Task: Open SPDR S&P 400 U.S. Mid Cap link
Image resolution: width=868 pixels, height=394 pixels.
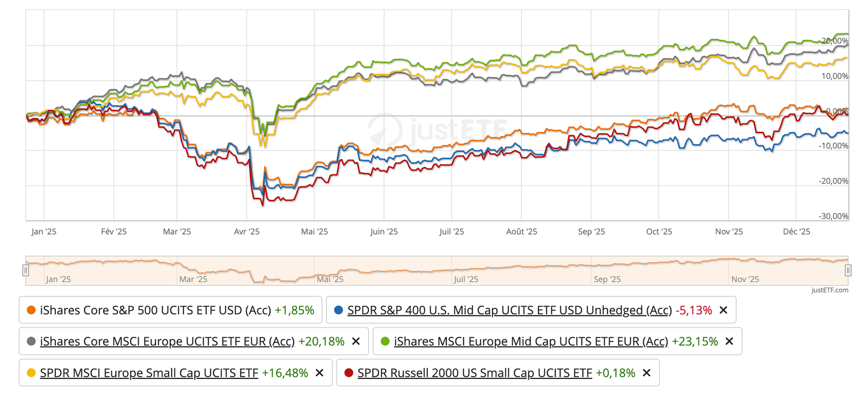Action: click(x=509, y=310)
